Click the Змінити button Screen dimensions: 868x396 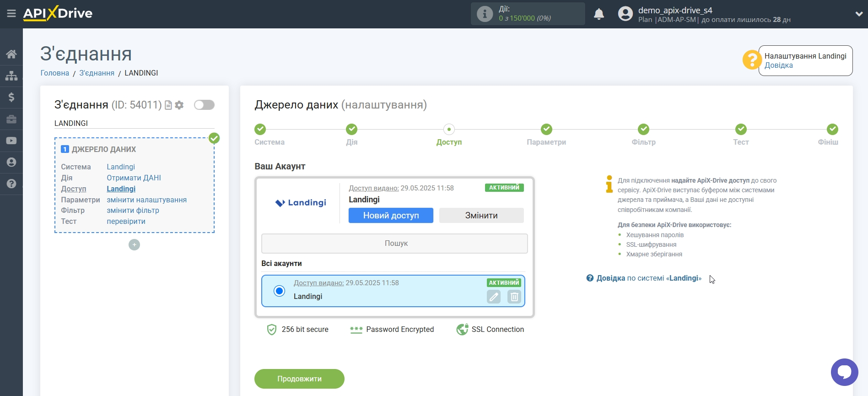(x=481, y=215)
